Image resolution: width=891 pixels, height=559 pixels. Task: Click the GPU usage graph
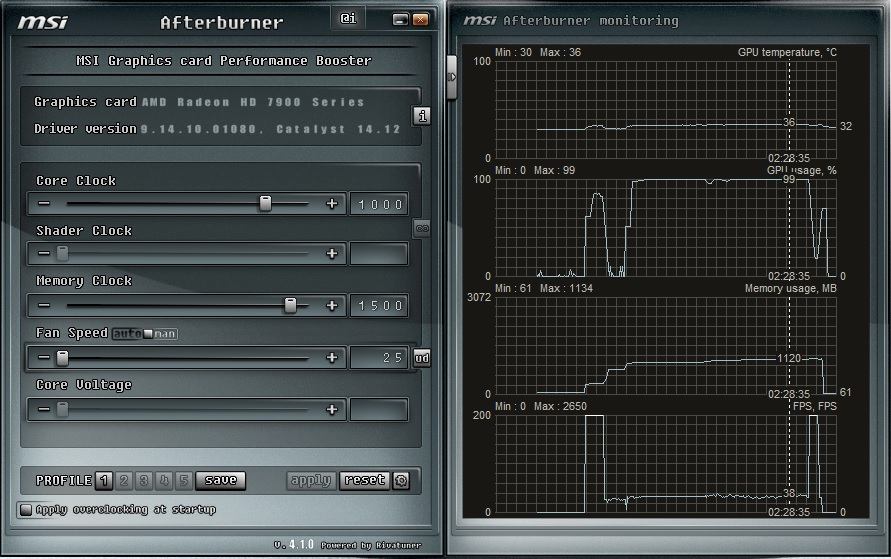pyautogui.click(x=665, y=228)
